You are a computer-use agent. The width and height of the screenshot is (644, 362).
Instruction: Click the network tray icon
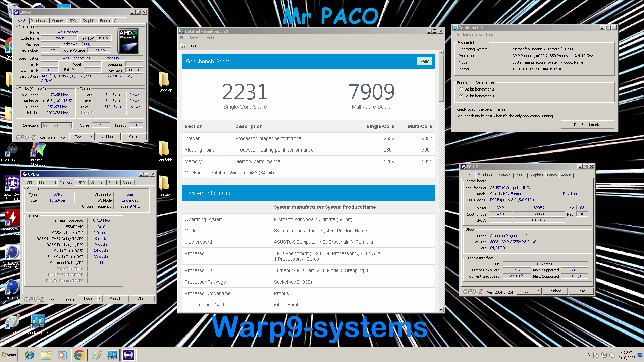(604, 355)
